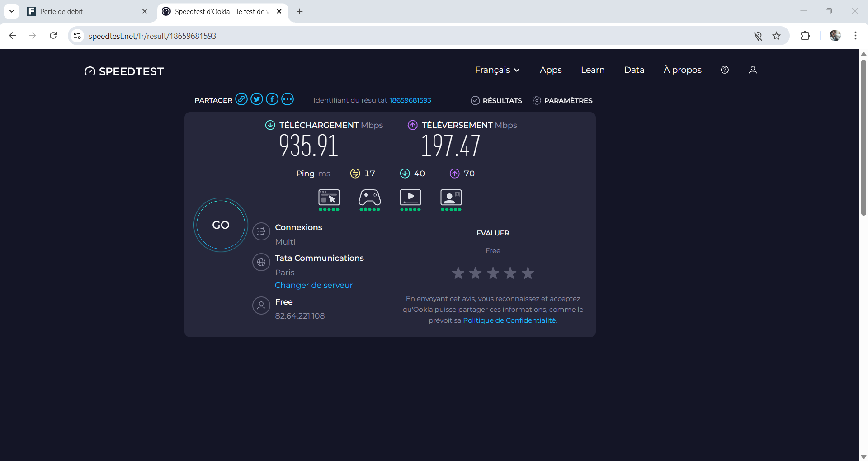
Task: Click the upload arrow icon next to Téléversement
Action: point(413,125)
